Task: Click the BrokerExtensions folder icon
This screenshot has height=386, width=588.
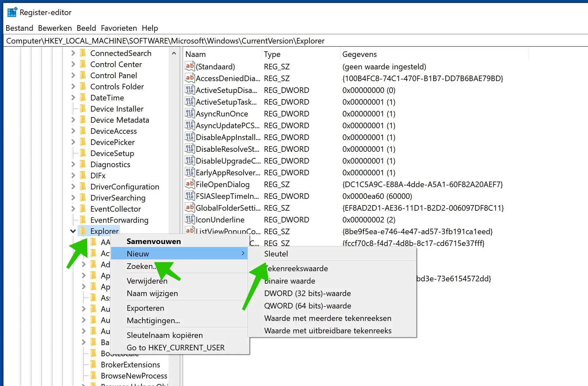Action: pos(94,364)
